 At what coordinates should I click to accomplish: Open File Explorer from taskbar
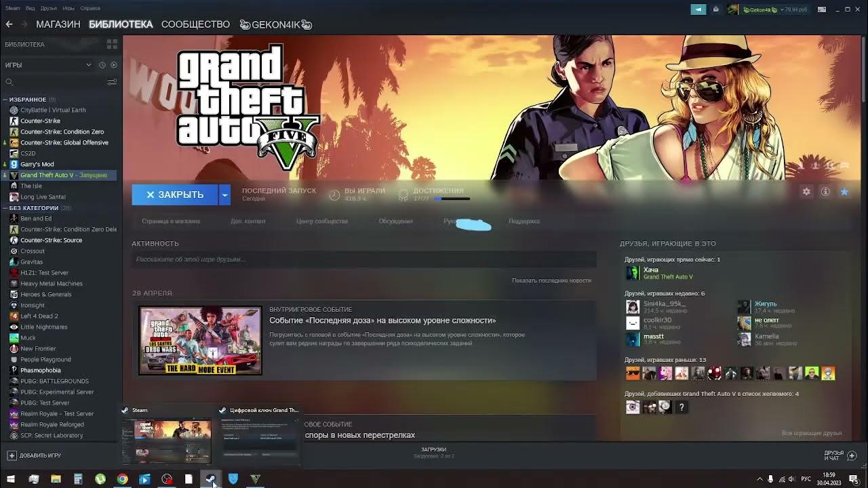tap(56, 479)
